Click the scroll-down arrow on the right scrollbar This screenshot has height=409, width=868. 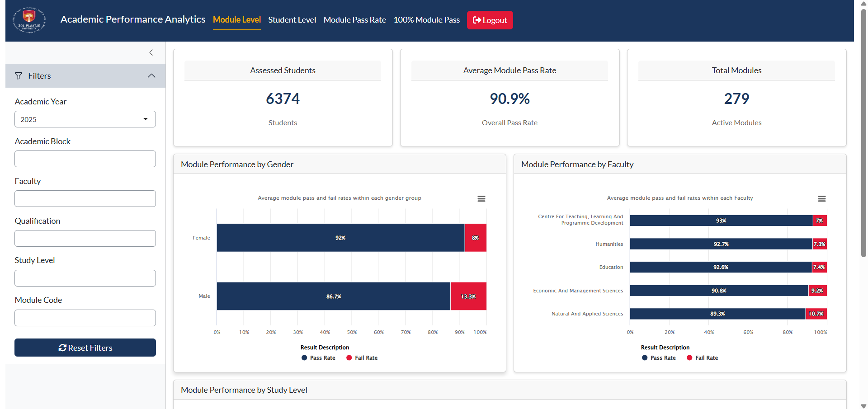[863, 405]
